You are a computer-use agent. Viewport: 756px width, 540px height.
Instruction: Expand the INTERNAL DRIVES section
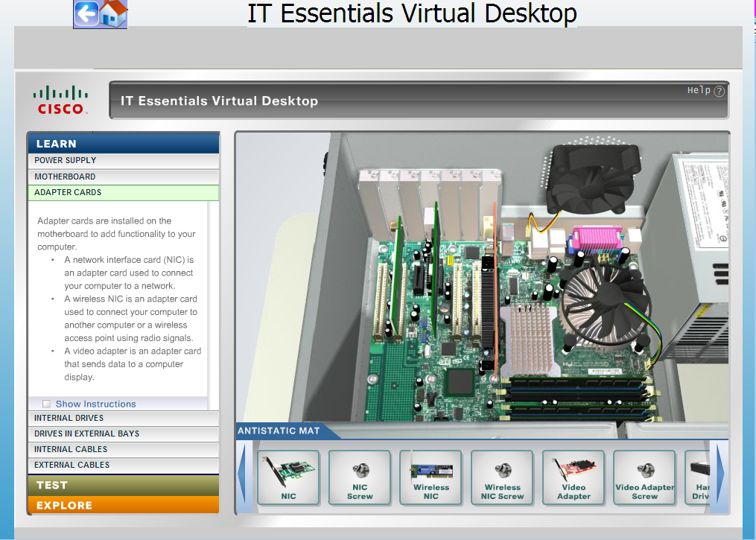[x=124, y=418]
